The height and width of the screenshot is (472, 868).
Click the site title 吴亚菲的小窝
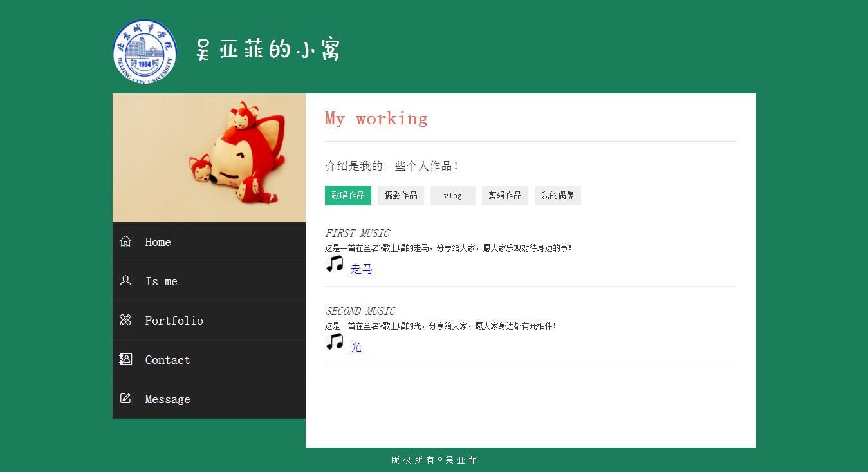tap(268, 50)
